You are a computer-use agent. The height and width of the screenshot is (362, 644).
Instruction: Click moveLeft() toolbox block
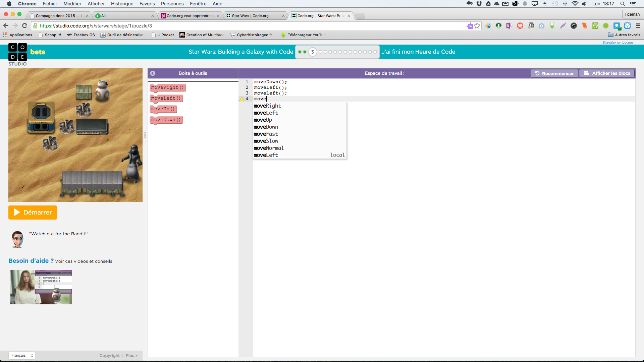(166, 99)
